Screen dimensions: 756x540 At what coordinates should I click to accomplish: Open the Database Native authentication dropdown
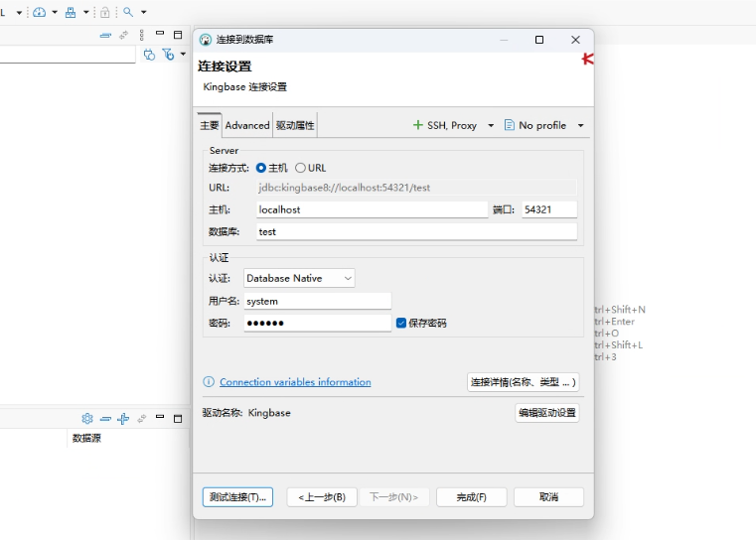299,278
